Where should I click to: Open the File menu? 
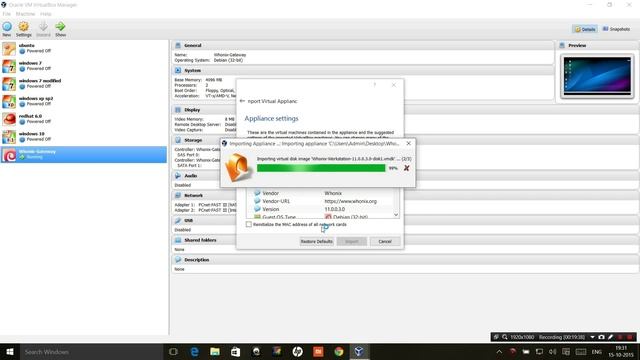7,14
